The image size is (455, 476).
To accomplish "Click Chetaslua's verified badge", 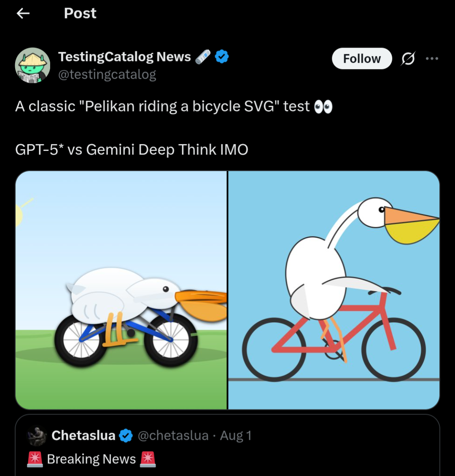I will tap(126, 436).
